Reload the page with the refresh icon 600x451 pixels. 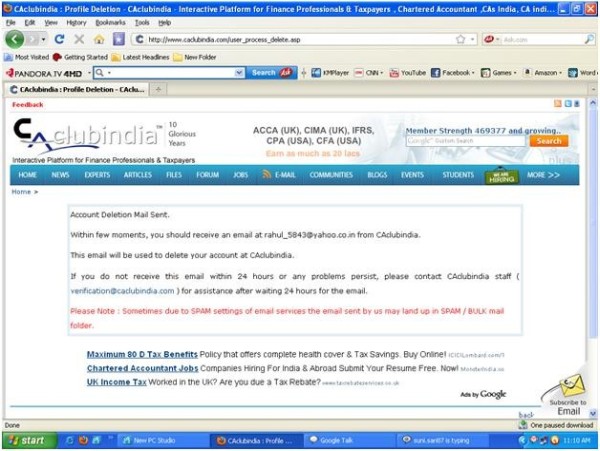pyautogui.click(x=59, y=39)
